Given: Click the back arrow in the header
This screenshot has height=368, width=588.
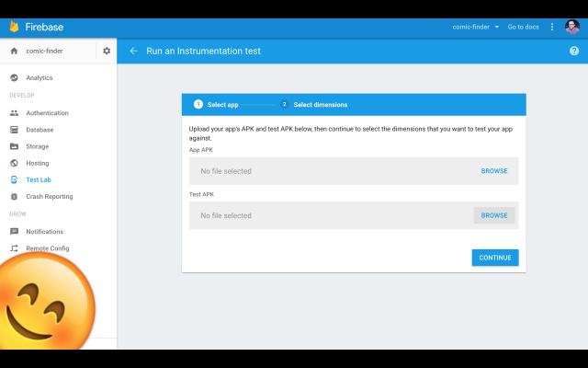Looking at the screenshot, I should click(x=133, y=51).
